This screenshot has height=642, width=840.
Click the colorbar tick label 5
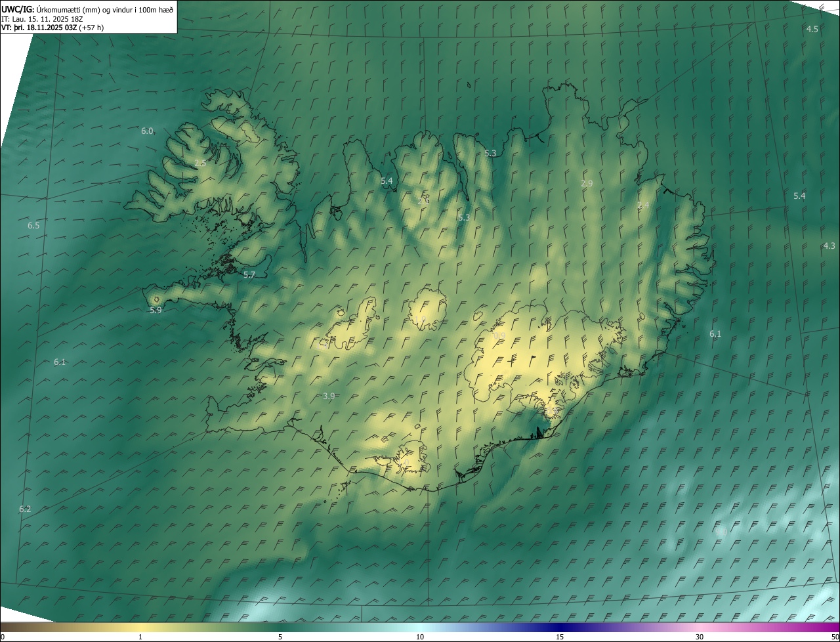pyautogui.click(x=280, y=637)
